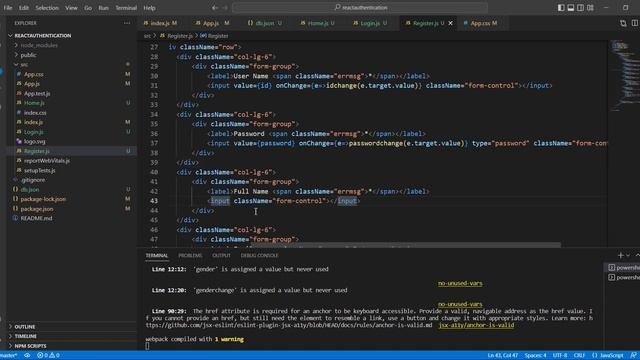Click the jsx-a11y/anchor-is-valid link in terminal
Screen dimensions: 640x360
pos(476,325)
